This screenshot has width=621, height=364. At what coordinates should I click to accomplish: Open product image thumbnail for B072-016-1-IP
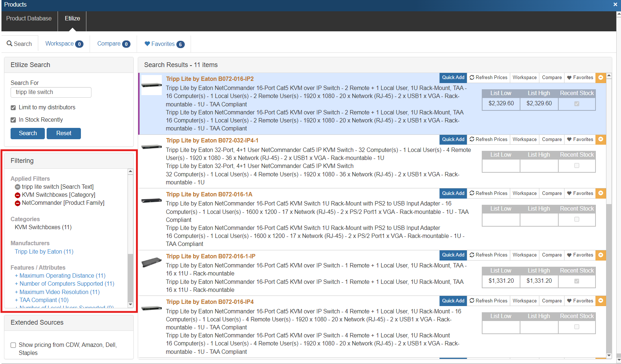click(x=152, y=262)
